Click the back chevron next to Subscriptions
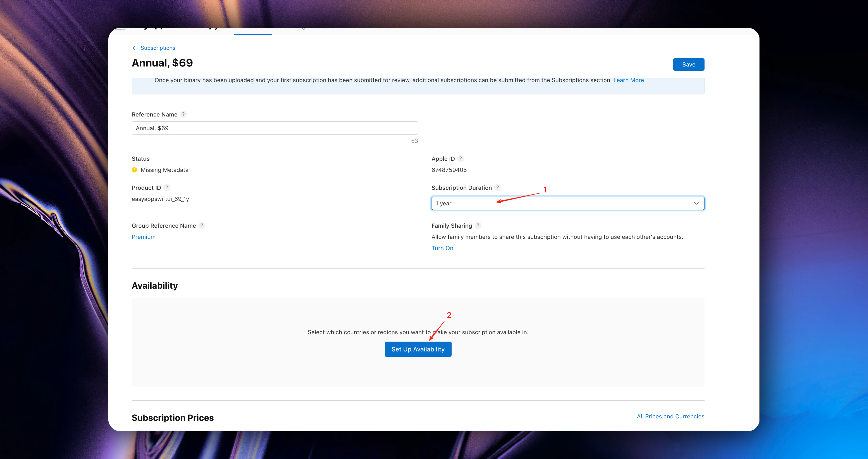The height and width of the screenshot is (459, 868). (134, 48)
